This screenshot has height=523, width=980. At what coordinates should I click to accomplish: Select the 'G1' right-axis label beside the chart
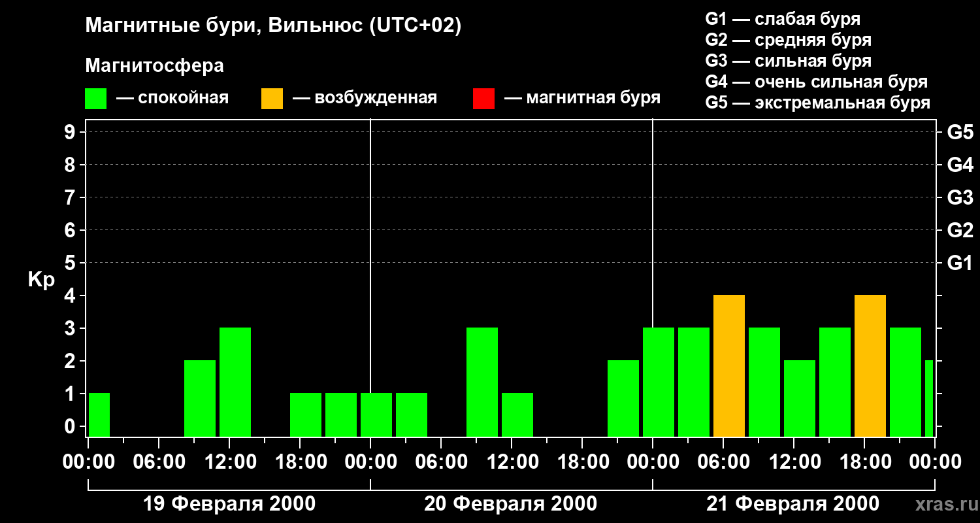[x=960, y=263]
